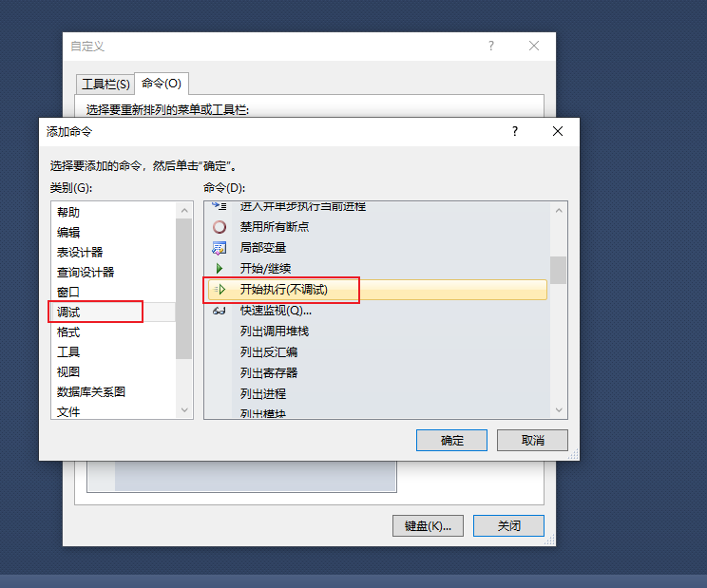
Task: Click category list scroll-down arrow
Action: 184,410
